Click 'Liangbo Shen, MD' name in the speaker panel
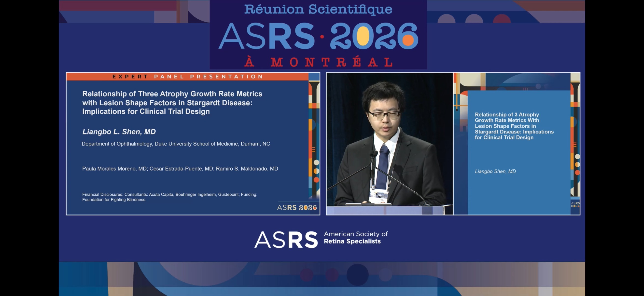This screenshot has width=644, height=296. 495,171
